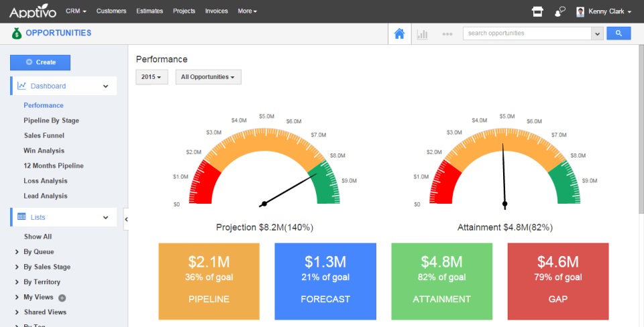Open the All Opportunities filter dropdown
This screenshot has height=327, width=644.
coord(208,77)
